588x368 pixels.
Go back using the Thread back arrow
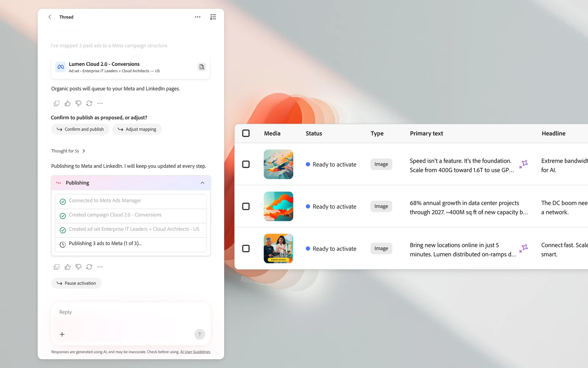point(50,17)
